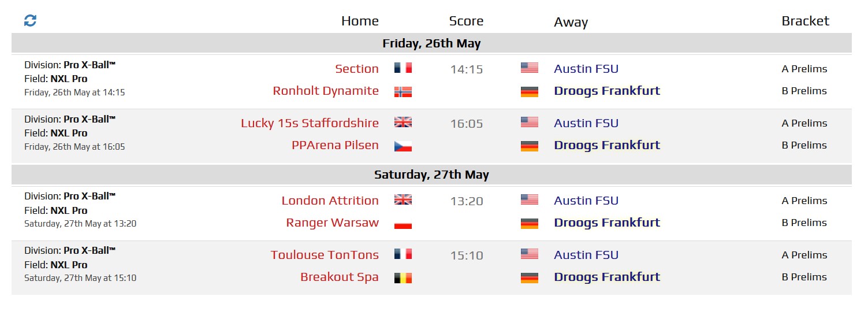Click the German flag in the 14:15 match
Viewport: 868px width, 311px height.
tap(529, 91)
